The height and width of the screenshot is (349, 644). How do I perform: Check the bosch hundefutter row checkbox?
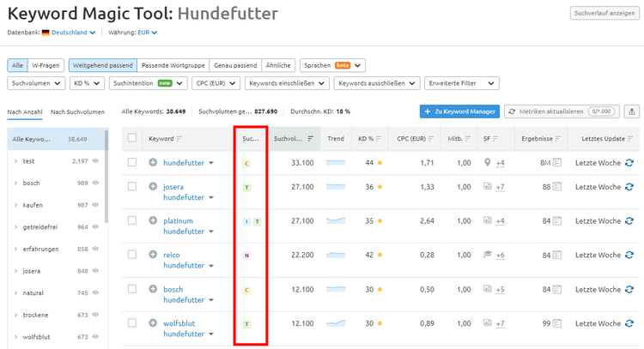tap(132, 289)
